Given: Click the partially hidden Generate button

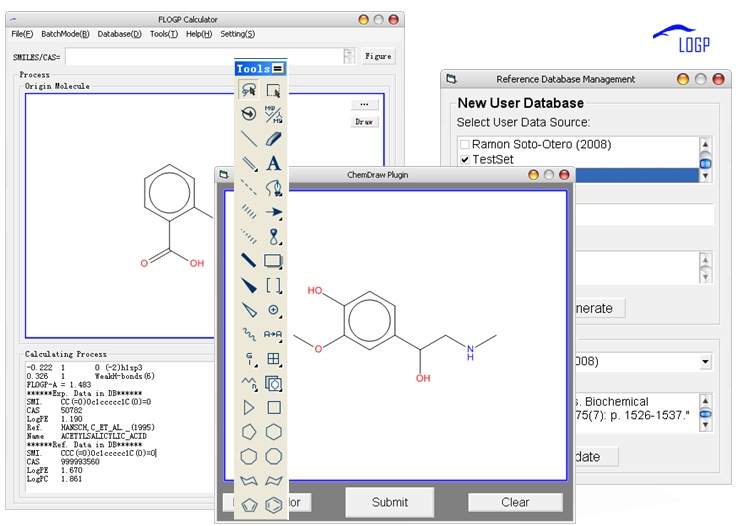Looking at the screenshot, I should [x=600, y=308].
